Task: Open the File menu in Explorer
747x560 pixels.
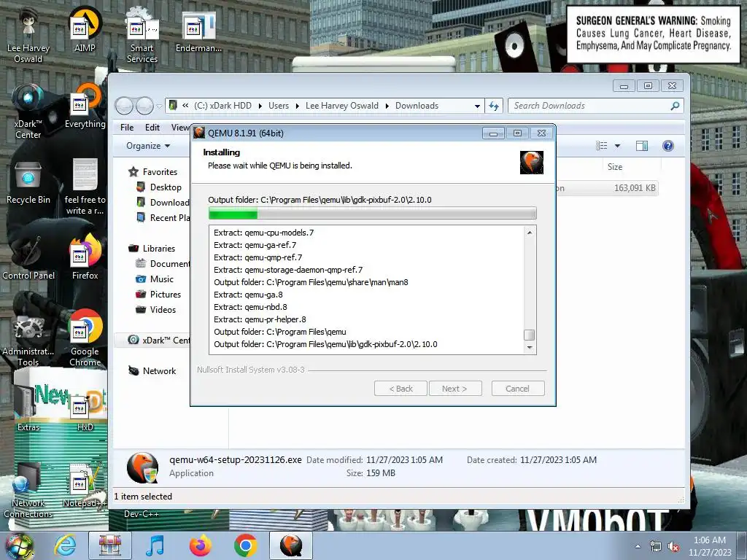Action: click(x=127, y=127)
